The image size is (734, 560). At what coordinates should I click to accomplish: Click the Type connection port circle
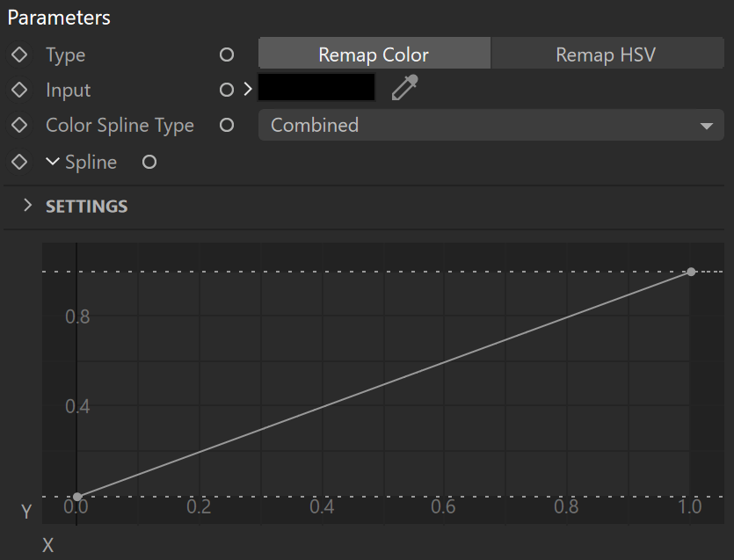(x=227, y=55)
